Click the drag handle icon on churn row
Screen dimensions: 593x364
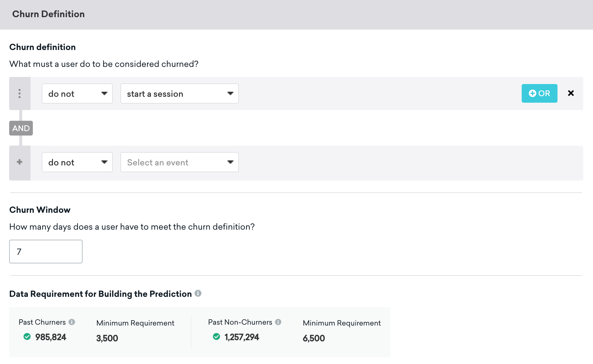(x=20, y=93)
